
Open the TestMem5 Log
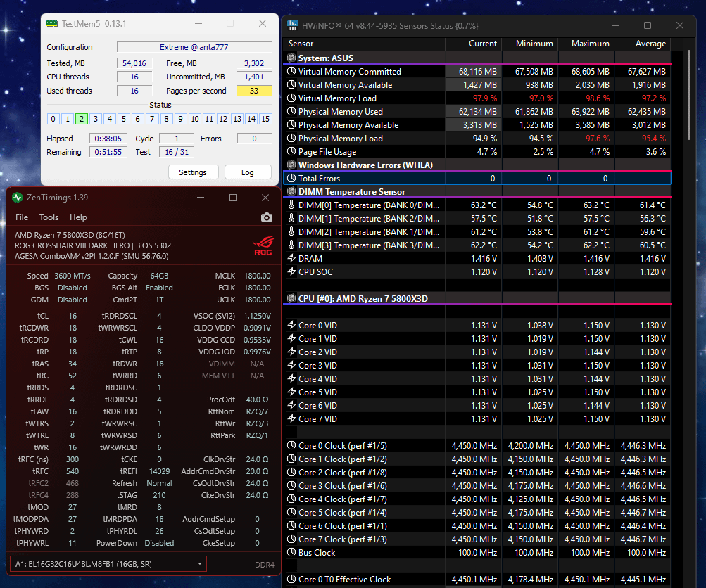pyautogui.click(x=248, y=172)
